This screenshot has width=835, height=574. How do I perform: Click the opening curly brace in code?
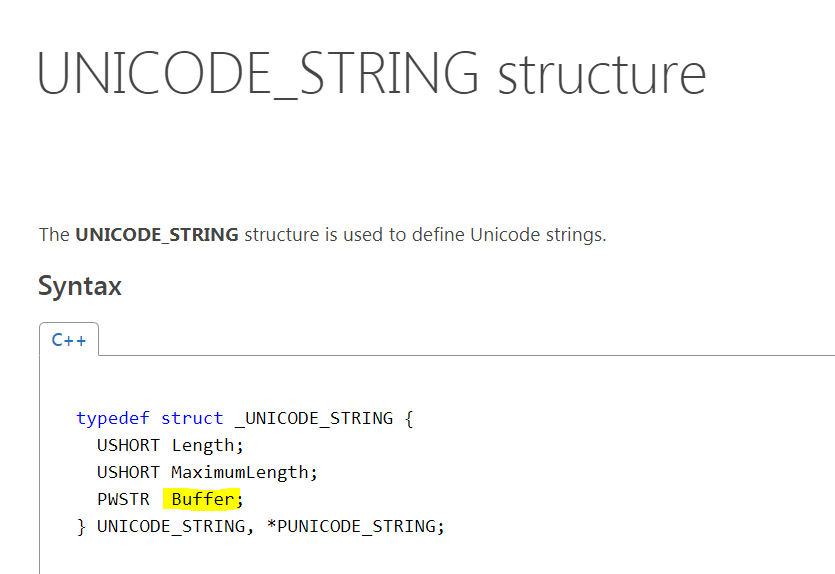(408, 418)
